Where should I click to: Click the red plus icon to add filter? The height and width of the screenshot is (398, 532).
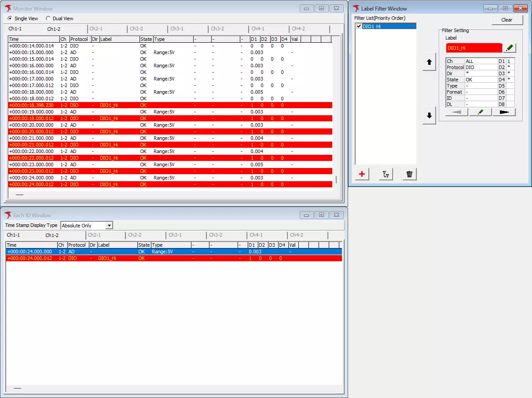point(361,174)
